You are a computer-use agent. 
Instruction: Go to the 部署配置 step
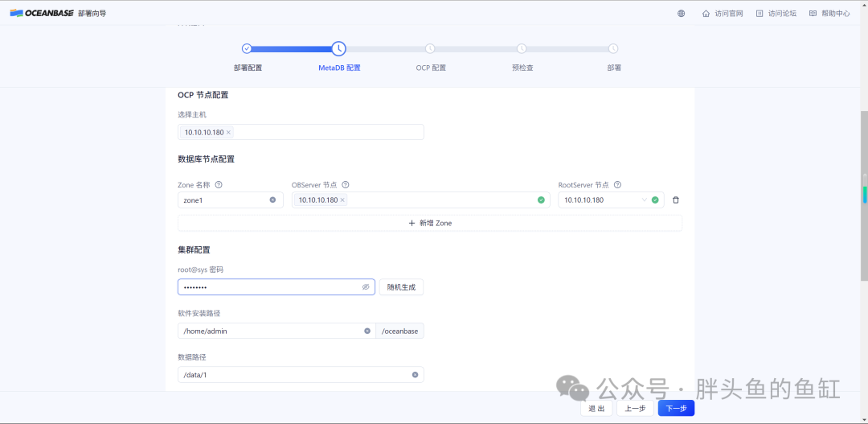(x=248, y=68)
